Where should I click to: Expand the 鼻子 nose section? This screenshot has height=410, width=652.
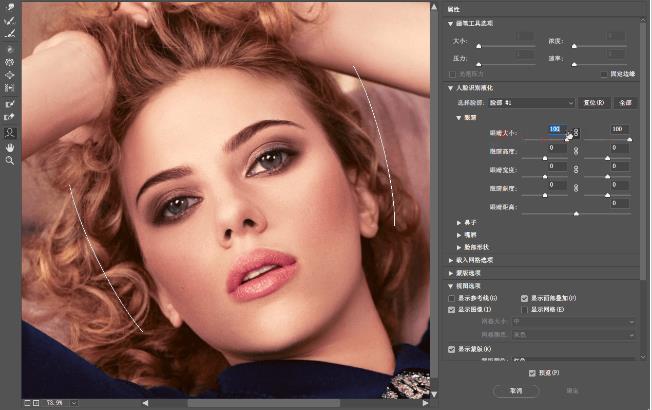[x=459, y=222]
